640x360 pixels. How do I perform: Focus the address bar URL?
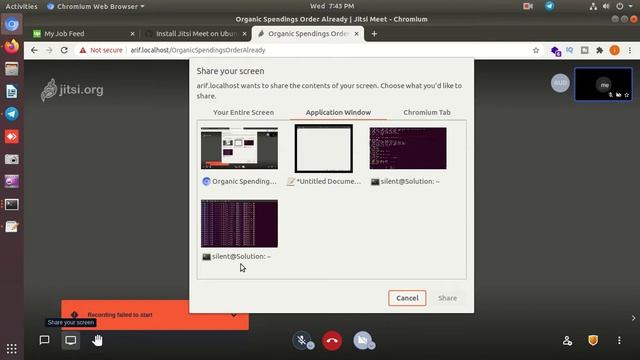[198, 50]
